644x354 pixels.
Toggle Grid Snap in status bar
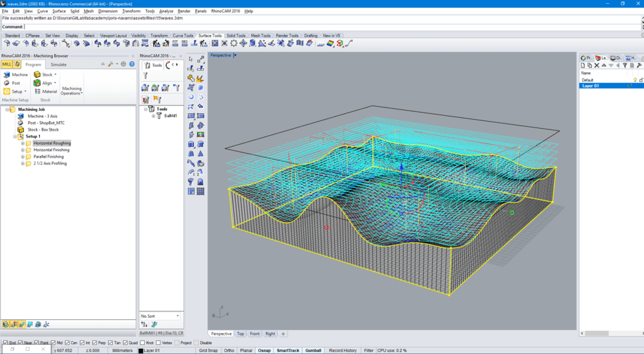(208, 350)
